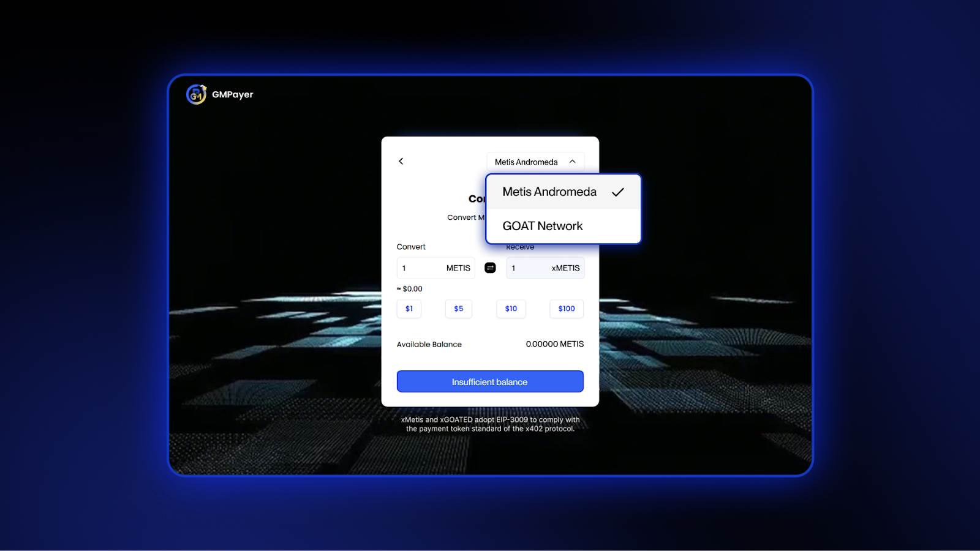Viewport: 980px width, 551px height.
Task: Select the $10 quick amount
Action: [x=511, y=309]
